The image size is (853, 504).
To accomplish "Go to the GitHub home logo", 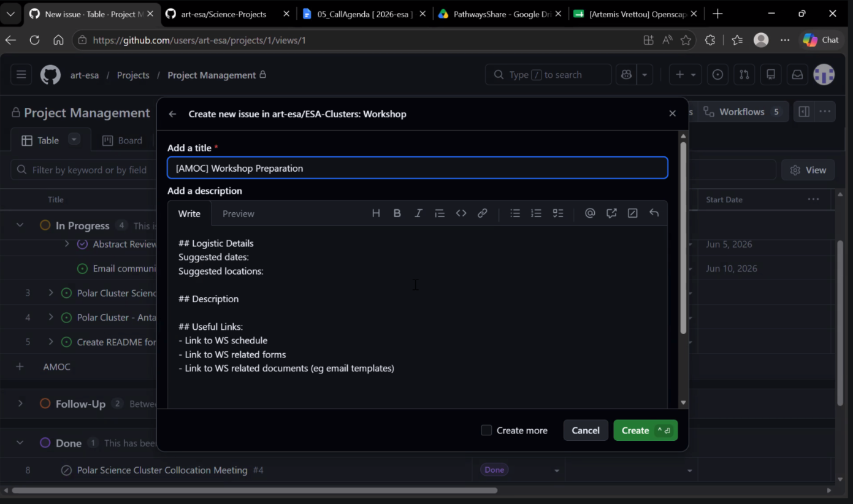I will tap(50, 75).
